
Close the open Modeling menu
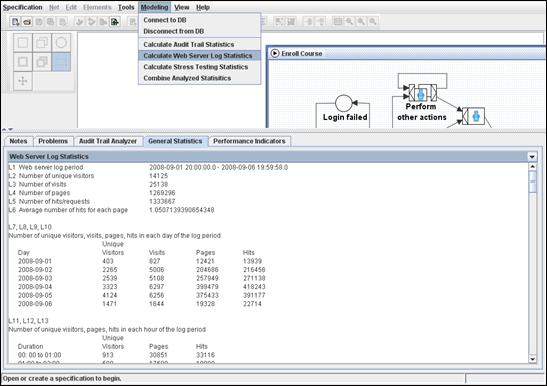154,7
